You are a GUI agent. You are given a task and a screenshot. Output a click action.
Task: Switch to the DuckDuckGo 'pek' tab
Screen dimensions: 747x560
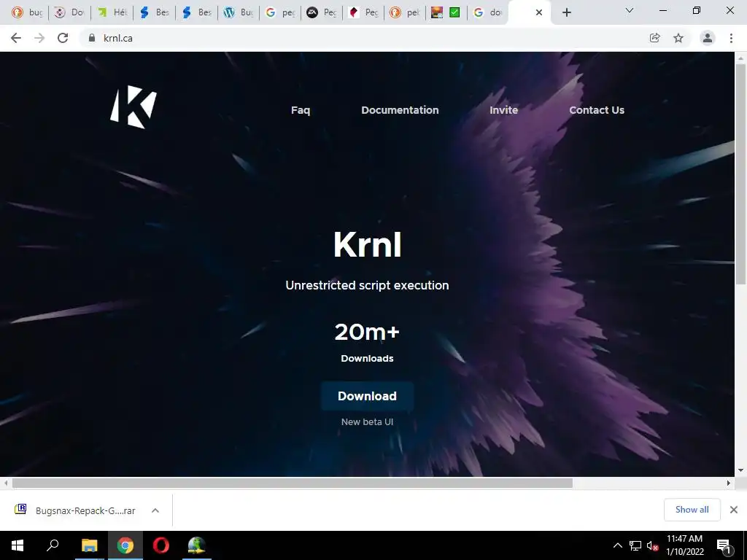pyautogui.click(x=405, y=12)
